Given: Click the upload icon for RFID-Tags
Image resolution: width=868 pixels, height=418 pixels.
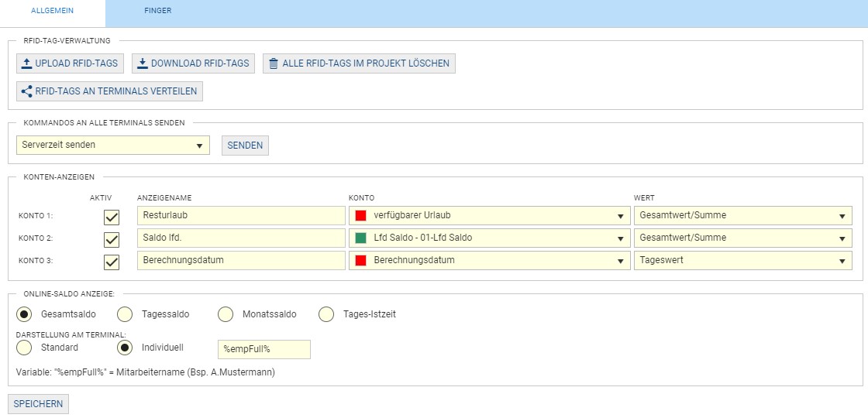Looking at the screenshot, I should tap(27, 63).
